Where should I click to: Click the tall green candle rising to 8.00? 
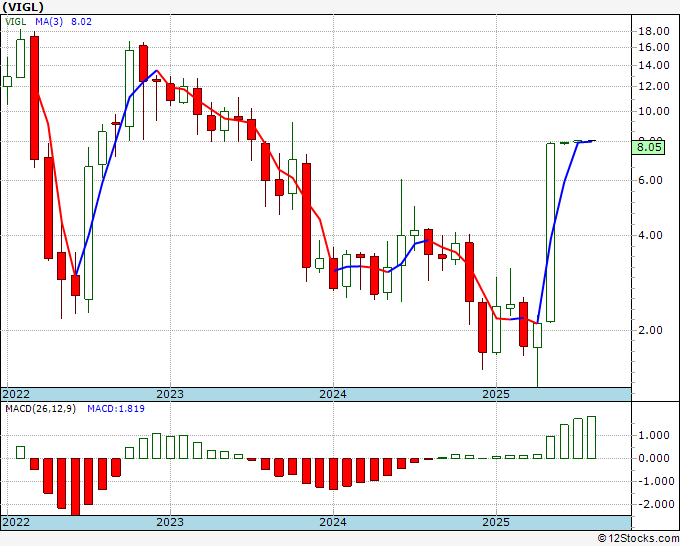point(550,232)
